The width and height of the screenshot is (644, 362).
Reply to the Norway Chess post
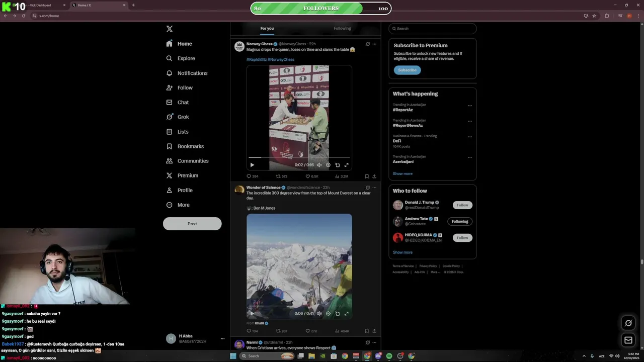252,176
